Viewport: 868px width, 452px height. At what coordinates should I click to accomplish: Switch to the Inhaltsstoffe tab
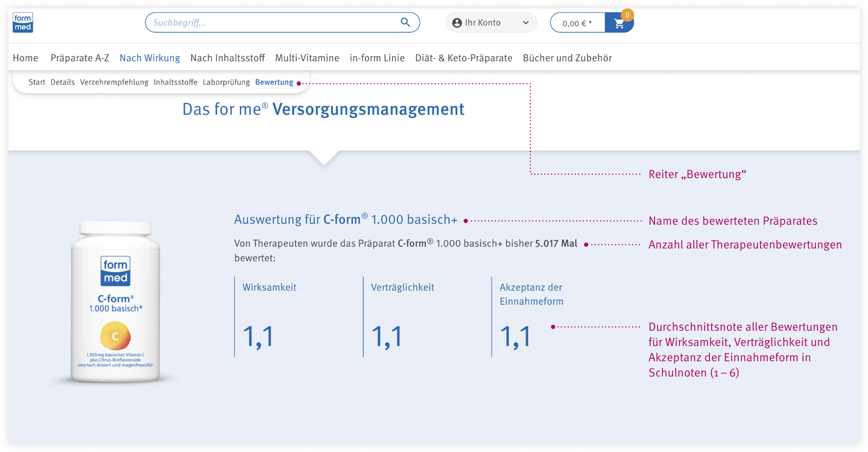[175, 82]
